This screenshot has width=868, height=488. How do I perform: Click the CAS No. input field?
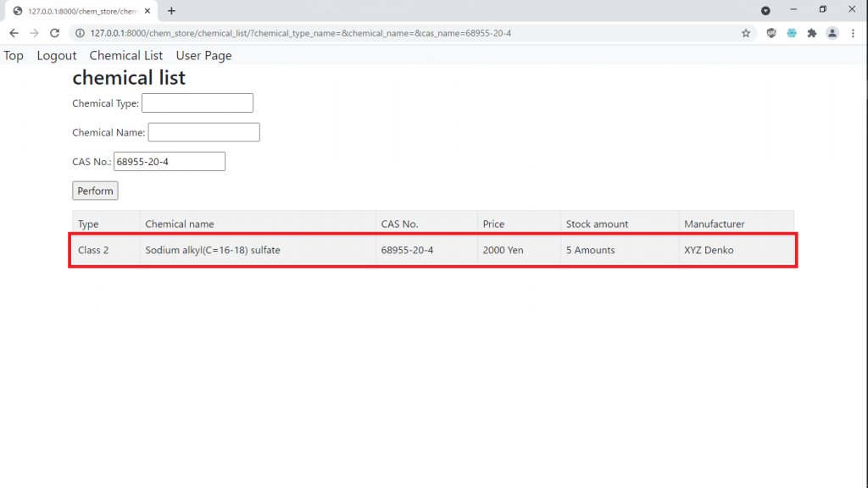pos(170,162)
